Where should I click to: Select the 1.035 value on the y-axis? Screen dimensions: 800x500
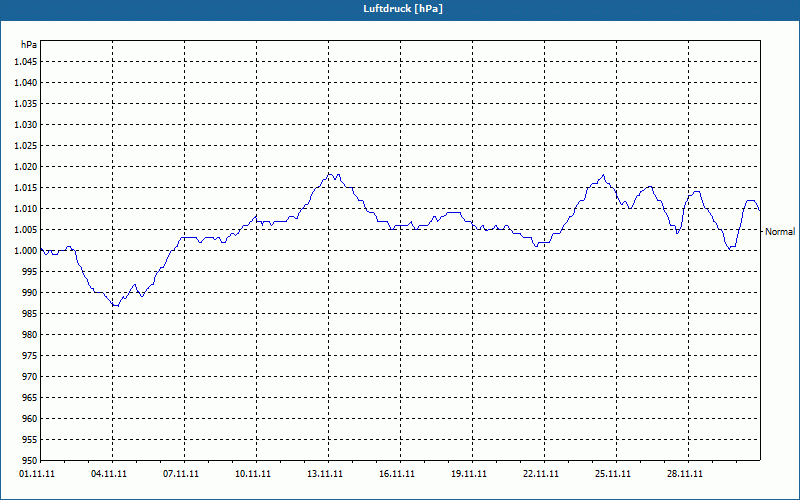coord(26,104)
